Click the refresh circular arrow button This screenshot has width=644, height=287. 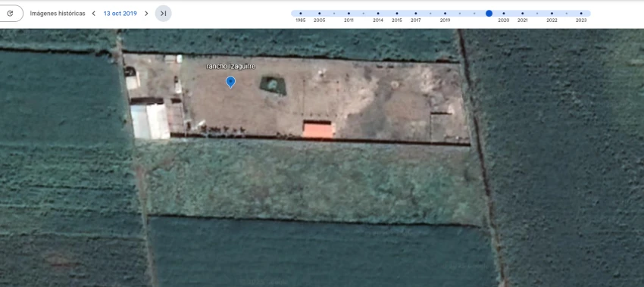pyautogui.click(x=11, y=14)
